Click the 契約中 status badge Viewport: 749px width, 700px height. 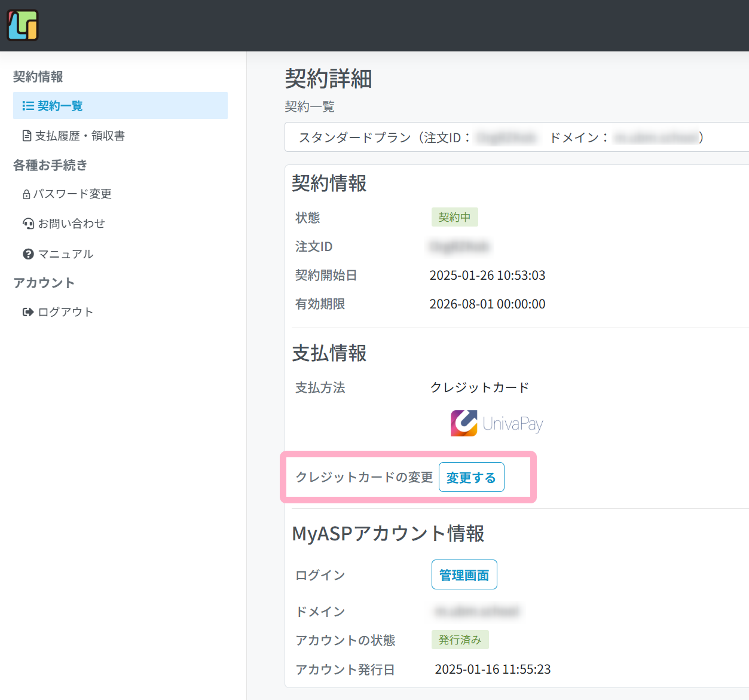(x=455, y=217)
